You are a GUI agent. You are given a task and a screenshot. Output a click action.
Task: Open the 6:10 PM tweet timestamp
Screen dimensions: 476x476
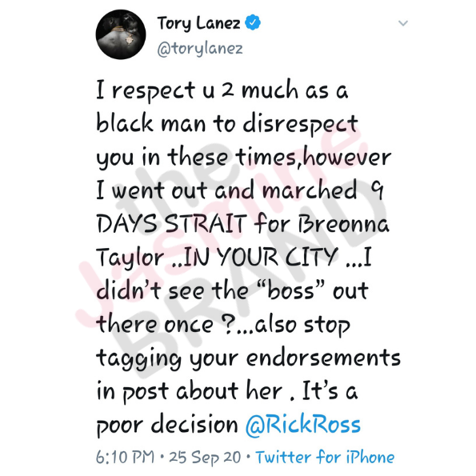click(125, 457)
